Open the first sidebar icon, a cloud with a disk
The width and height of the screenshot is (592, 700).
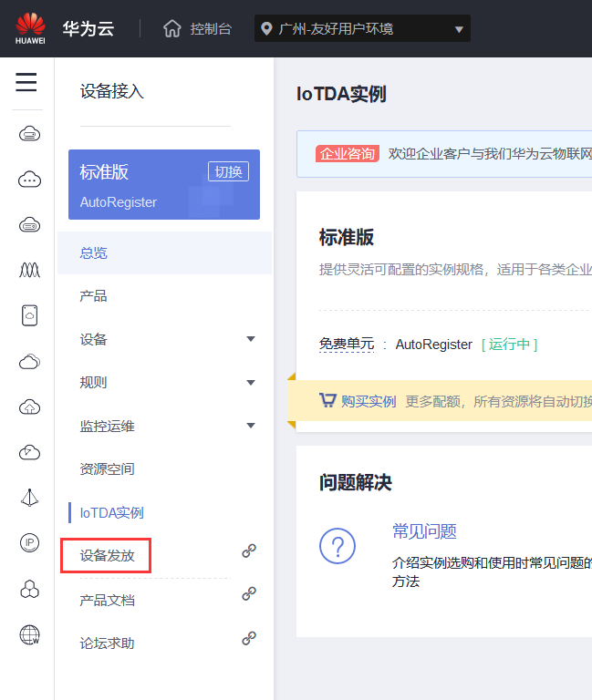29,133
